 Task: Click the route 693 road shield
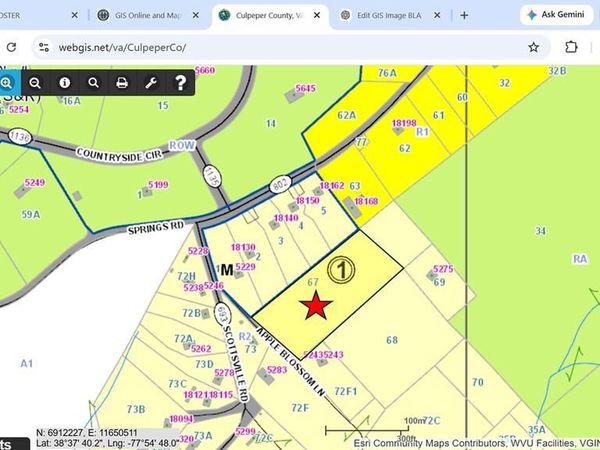click(x=222, y=314)
